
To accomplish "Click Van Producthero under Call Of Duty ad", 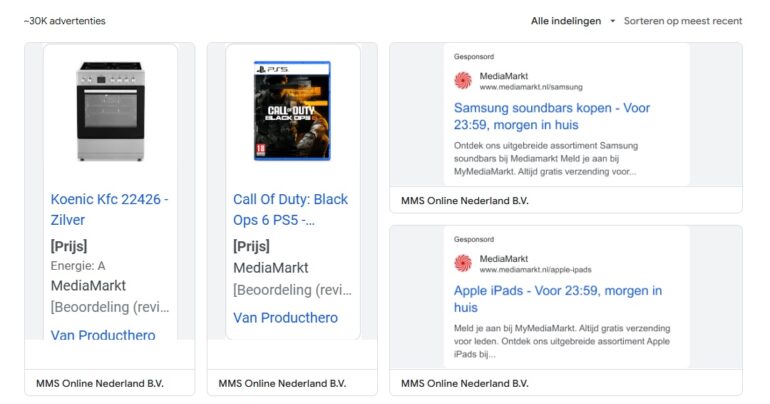I will pos(285,318).
